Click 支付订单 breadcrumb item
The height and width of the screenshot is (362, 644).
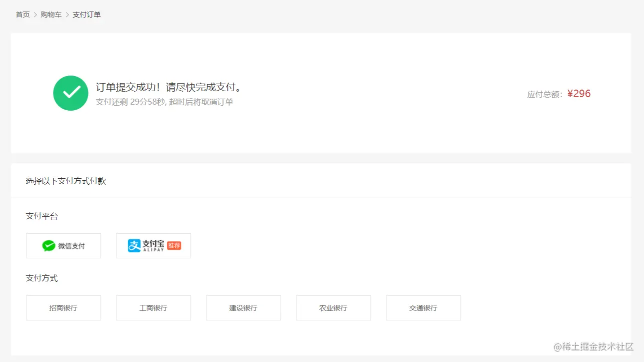(x=86, y=15)
